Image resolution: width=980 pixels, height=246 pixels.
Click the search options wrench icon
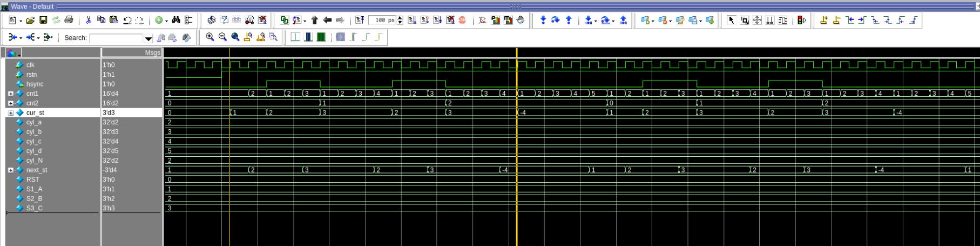(187, 37)
